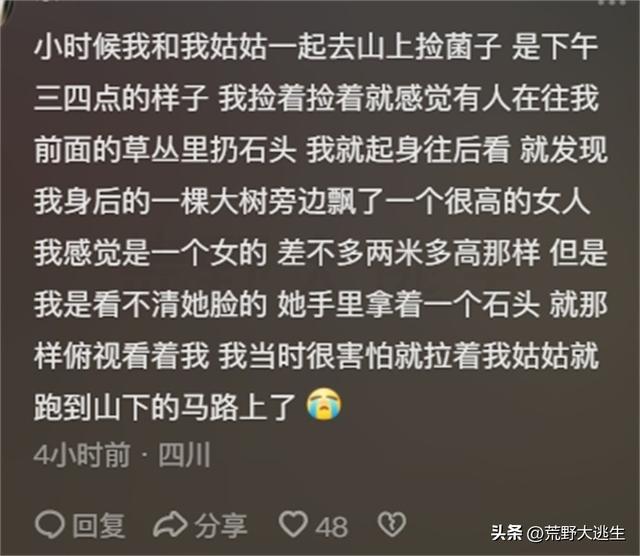Click the crying face emoji
Viewport: 640px width, 556px height.
pos(324,405)
